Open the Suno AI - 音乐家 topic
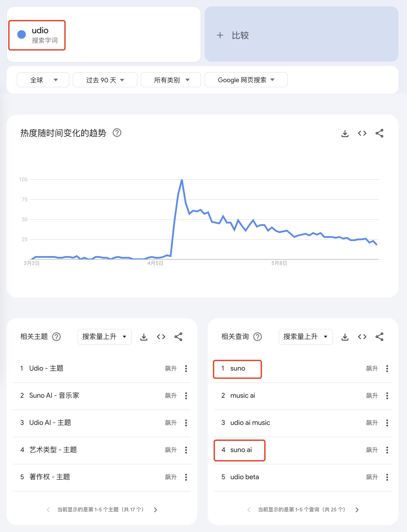407x532 pixels. (x=54, y=396)
